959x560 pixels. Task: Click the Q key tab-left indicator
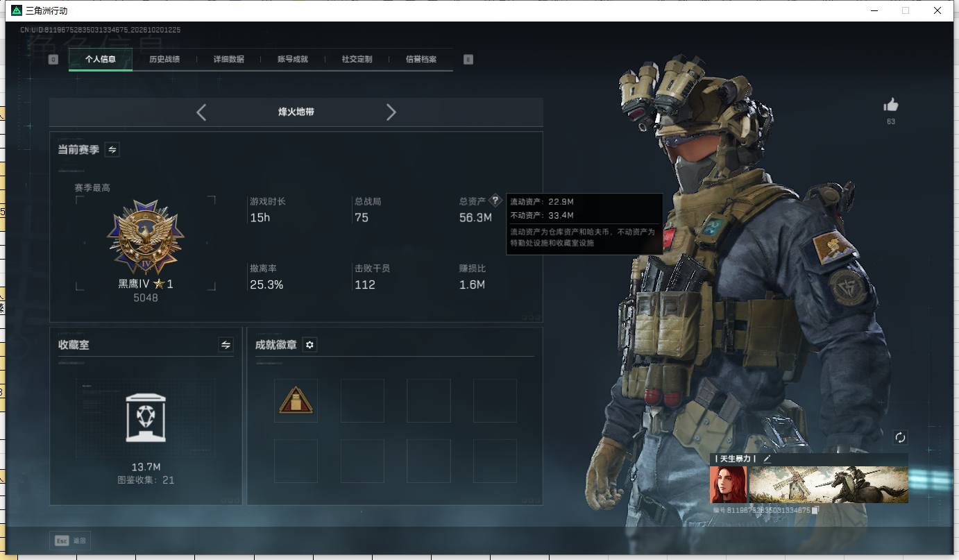click(x=53, y=60)
